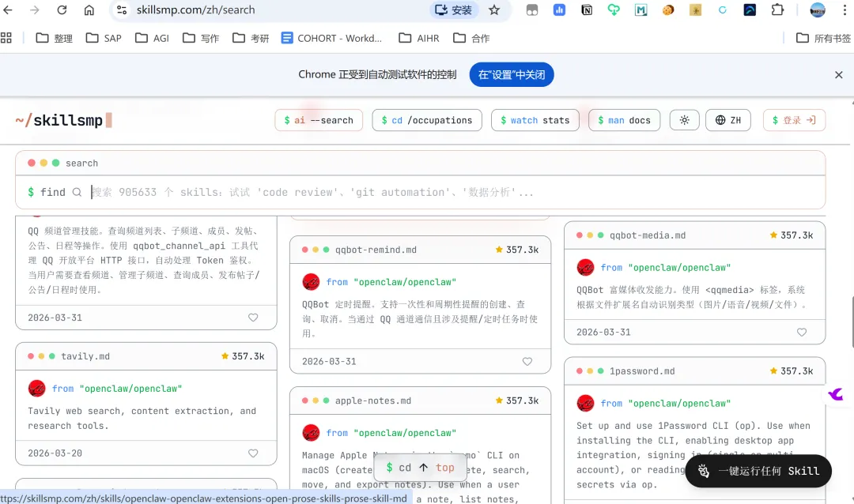The height and width of the screenshot is (504, 854).
Task: Click the purple bird floating widget icon
Action: pos(836,395)
